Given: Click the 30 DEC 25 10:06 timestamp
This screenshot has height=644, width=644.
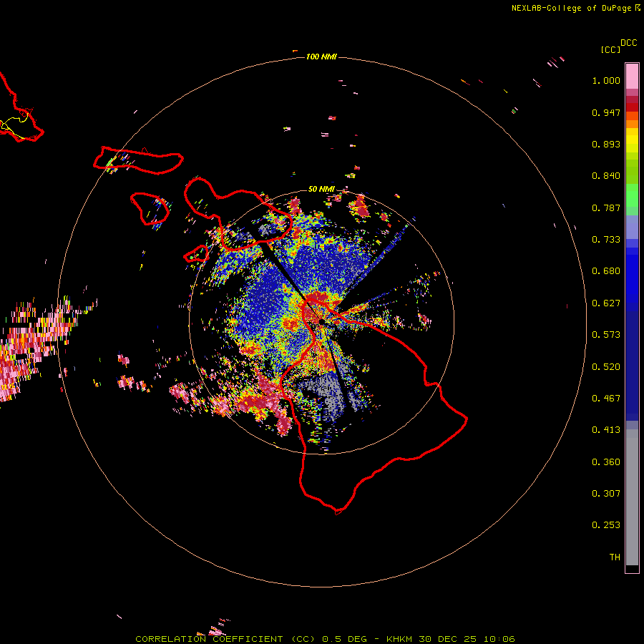Looking at the screenshot, I should tap(467, 639).
